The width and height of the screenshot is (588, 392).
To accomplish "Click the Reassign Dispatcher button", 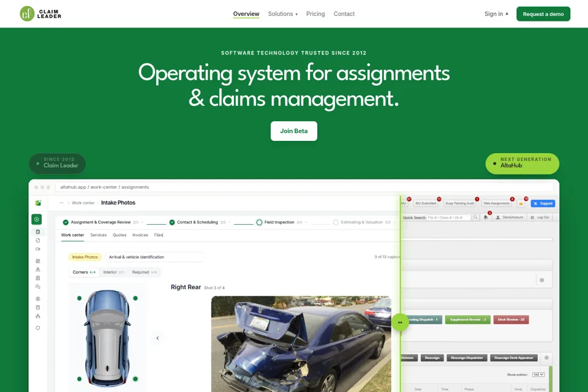I will (467, 358).
